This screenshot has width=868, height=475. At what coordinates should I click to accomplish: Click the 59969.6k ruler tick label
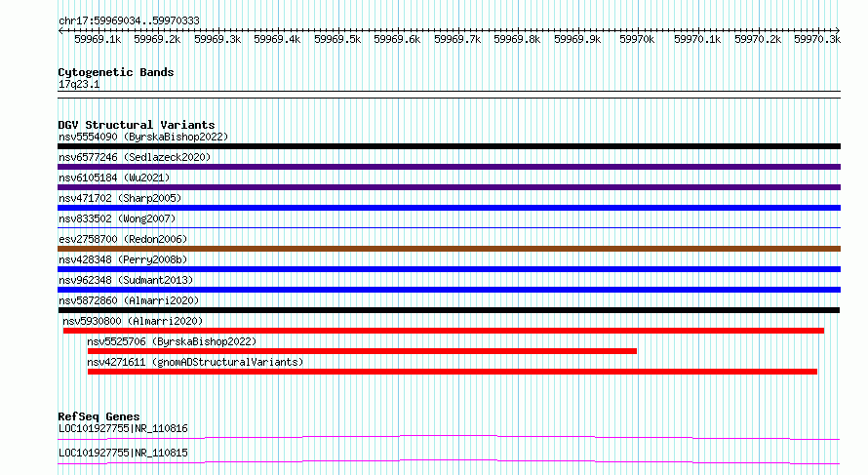tap(398, 39)
